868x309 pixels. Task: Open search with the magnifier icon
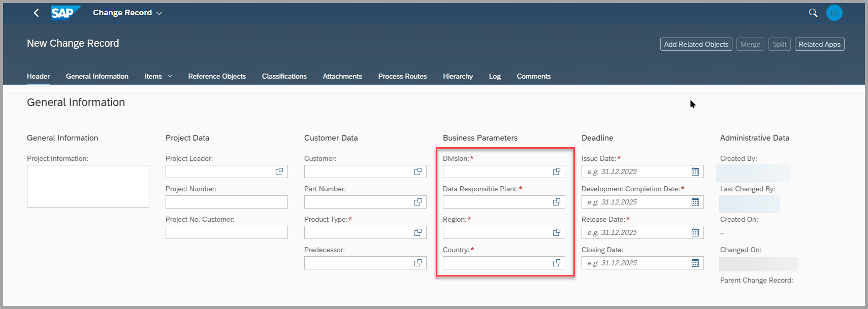pos(813,13)
